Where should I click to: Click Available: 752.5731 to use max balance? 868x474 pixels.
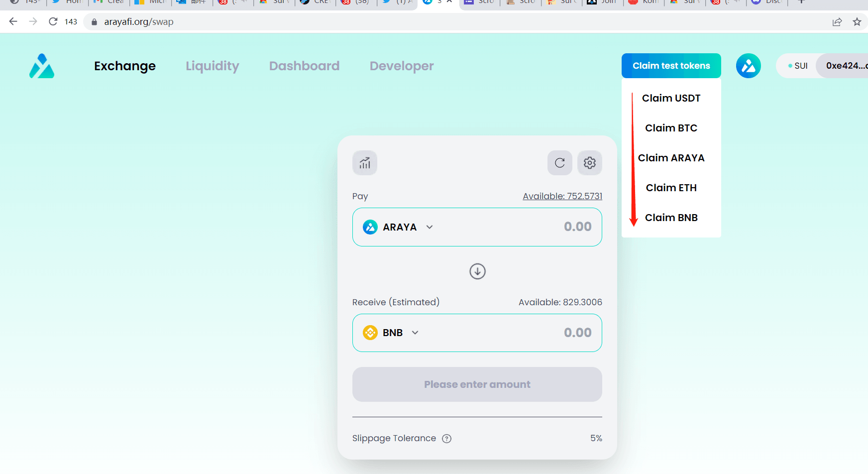(562, 196)
